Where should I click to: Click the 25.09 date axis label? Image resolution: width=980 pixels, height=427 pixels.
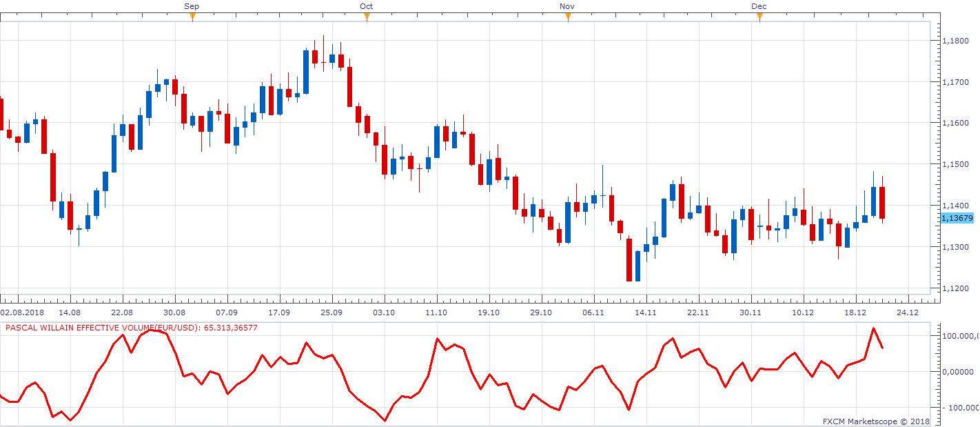[331, 312]
